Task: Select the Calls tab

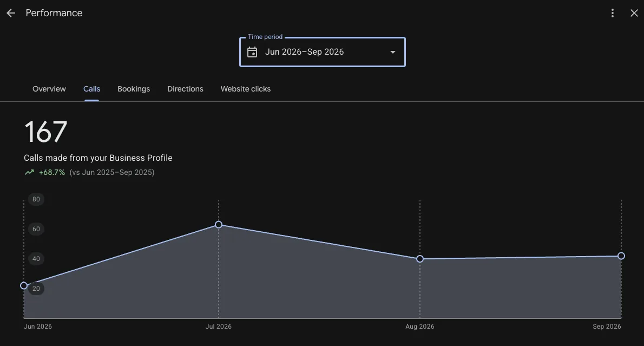Action: (91, 89)
